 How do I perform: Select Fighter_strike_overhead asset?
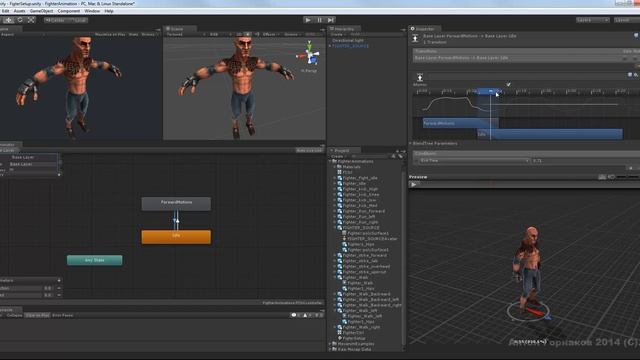366,266
